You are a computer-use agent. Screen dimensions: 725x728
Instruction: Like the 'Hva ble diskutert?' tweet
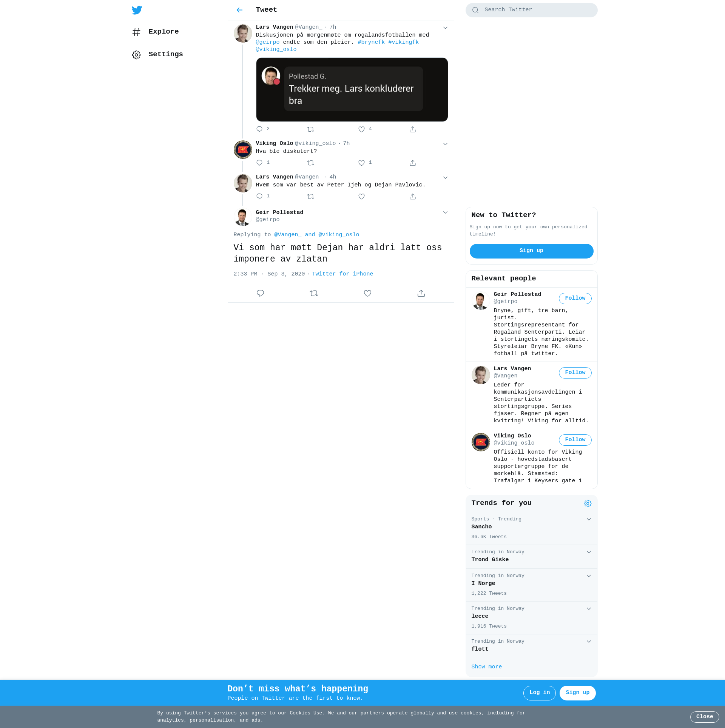coord(361,163)
